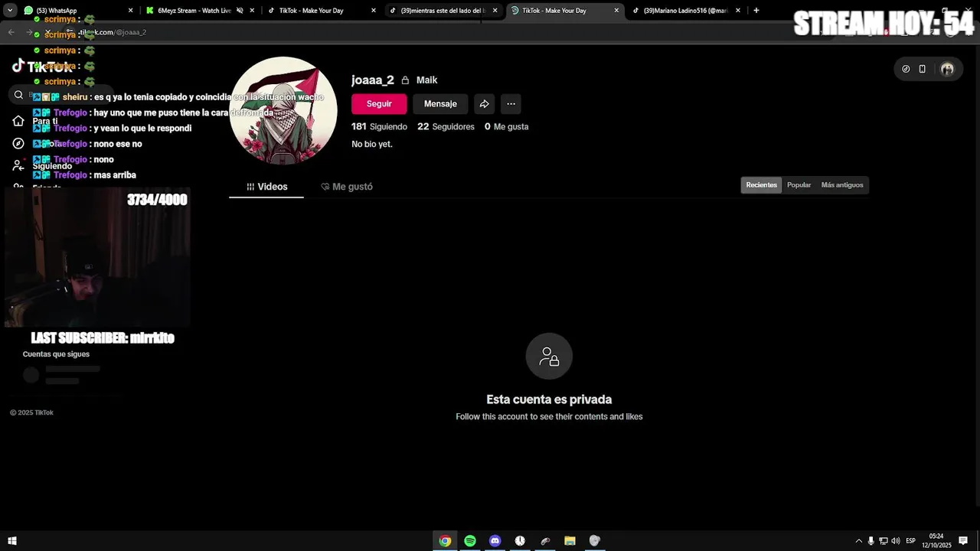Viewport: 980px width, 551px height.
Task: Go to Para ti home icon
Action: click(x=18, y=121)
